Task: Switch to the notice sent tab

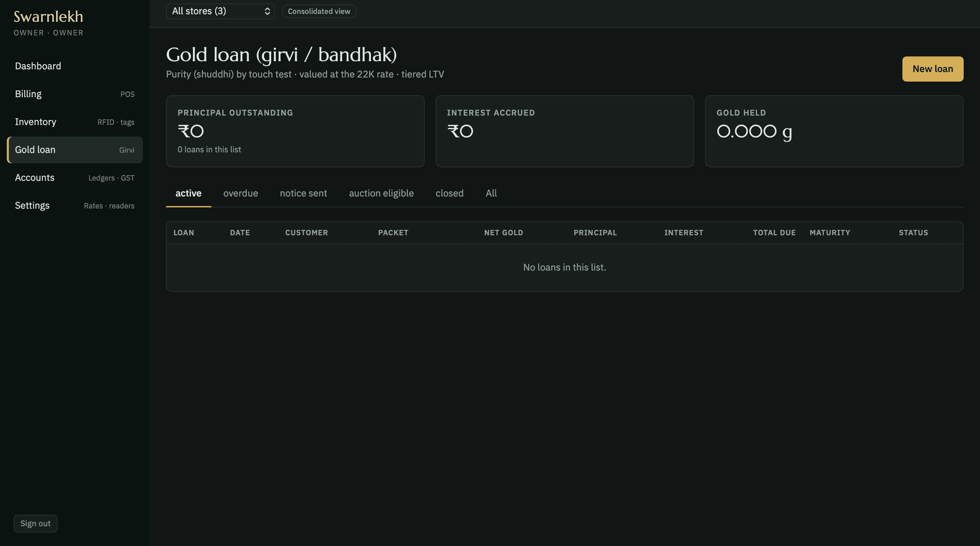Action: point(303,193)
